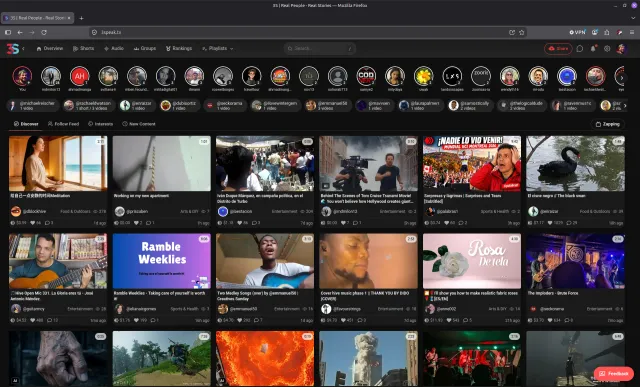Switch to the Interests tab
Viewport: 640px width, 387px height.
100,124
